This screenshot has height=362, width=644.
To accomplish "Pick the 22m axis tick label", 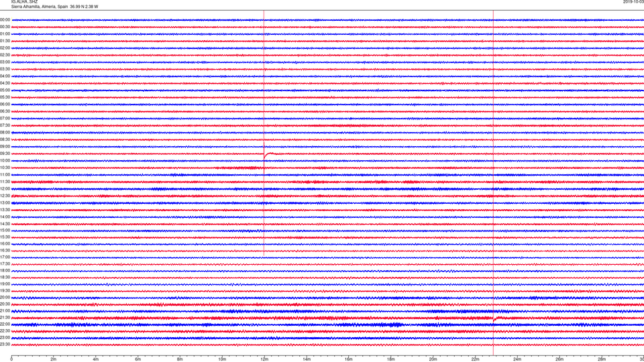I will pos(475,359).
